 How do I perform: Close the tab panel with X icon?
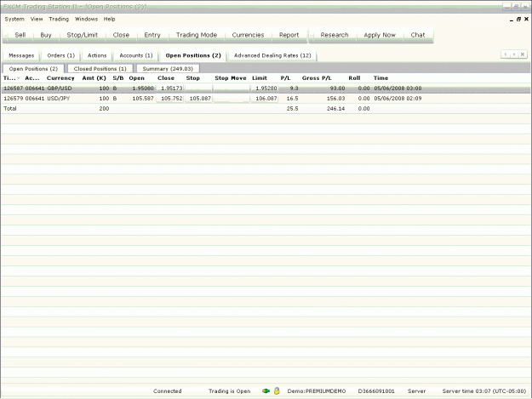523,54
